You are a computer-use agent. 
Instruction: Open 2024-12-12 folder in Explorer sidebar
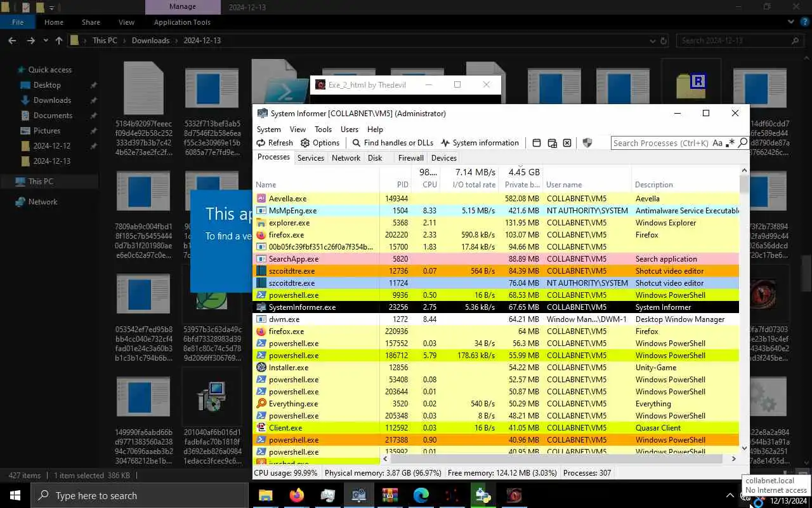52,146
